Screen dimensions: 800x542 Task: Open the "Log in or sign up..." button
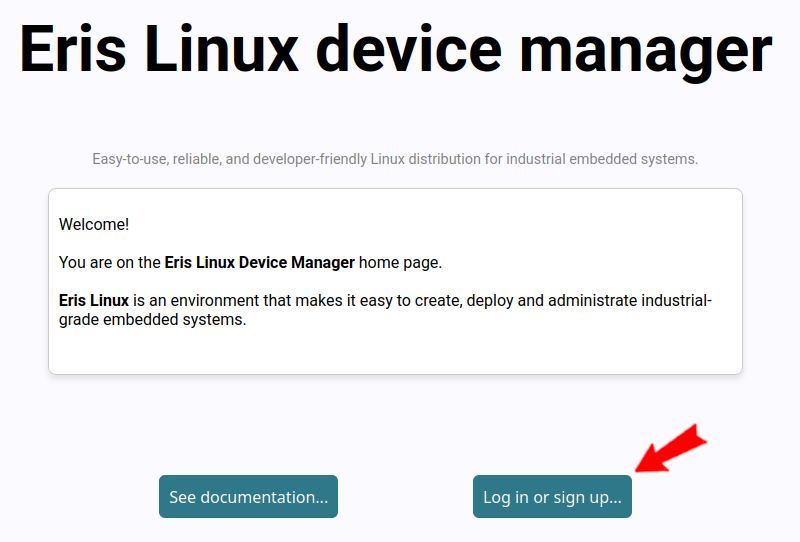(552, 497)
